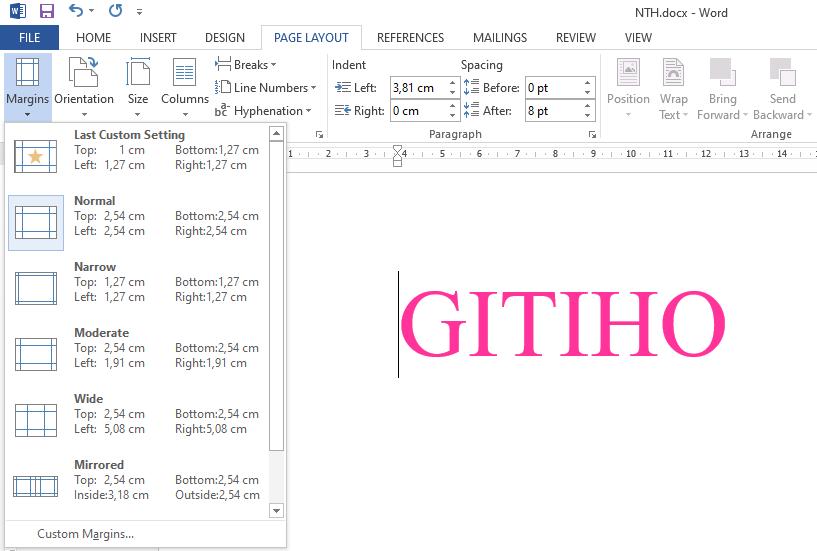
Task: Choose the Narrow margins preset
Action: 137,288
